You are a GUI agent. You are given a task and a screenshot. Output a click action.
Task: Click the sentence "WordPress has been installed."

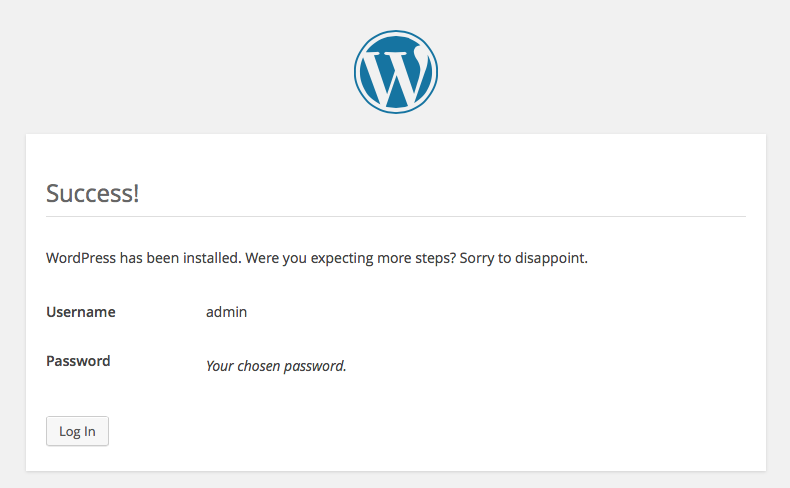pyautogui.click(x=144, y=258)
